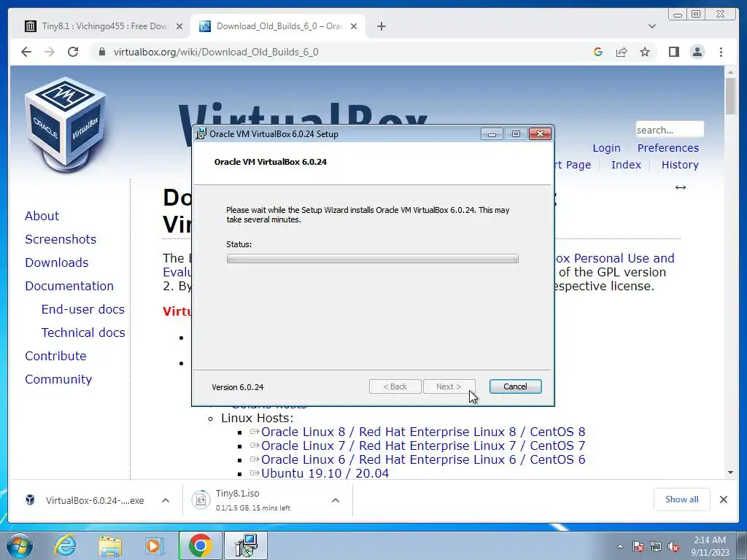The width and height of the screenshot is (747, 560).
Task: Click the share page icon
Action: [622, 52]
